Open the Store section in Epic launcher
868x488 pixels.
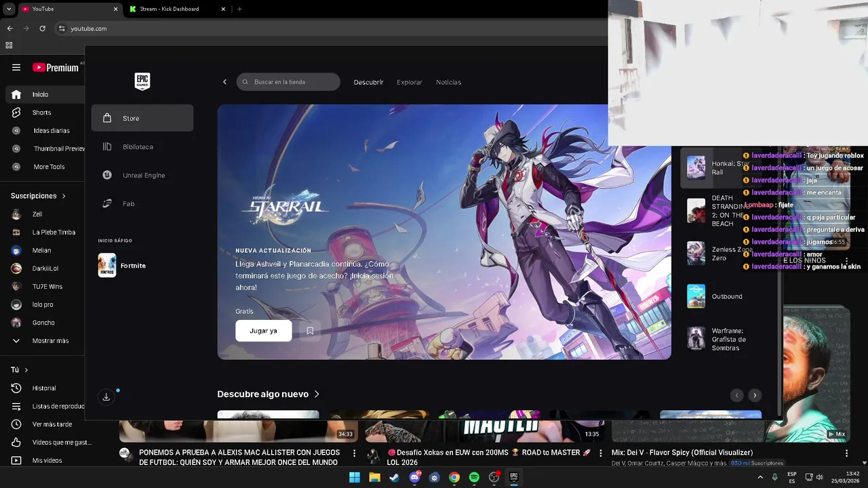[x=142, y=118]
